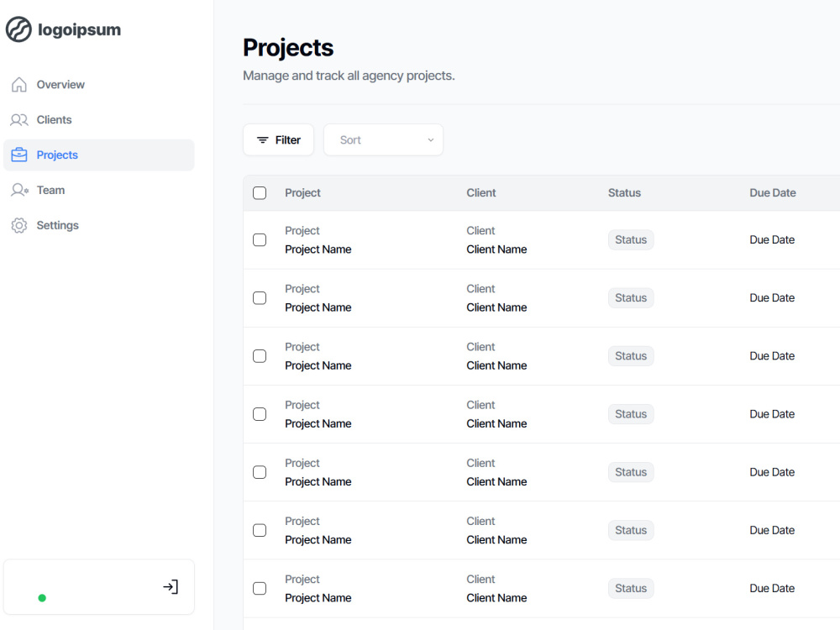Click the Client column header
The width and height of the screenshot is (840, 630).
[481, 193]
